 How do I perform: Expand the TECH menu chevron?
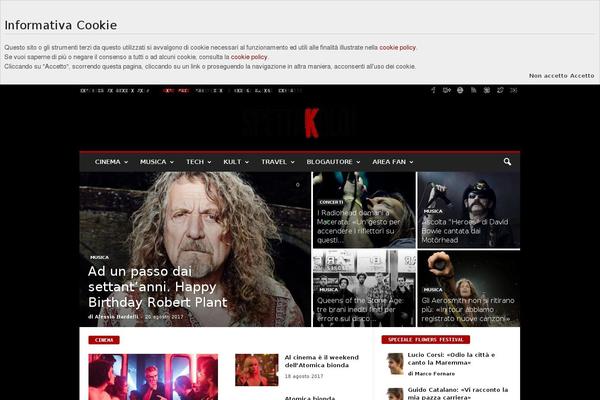[x=209, y=162]
